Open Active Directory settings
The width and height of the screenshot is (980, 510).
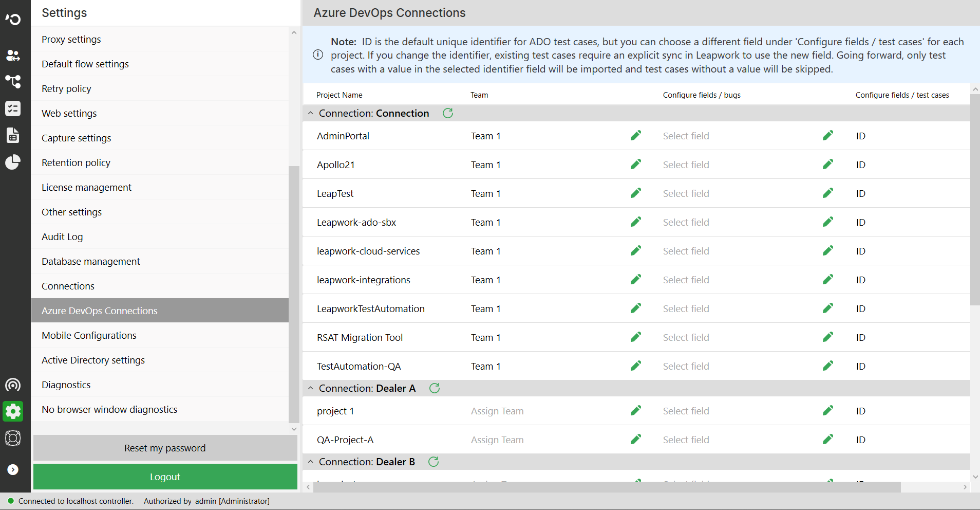point(160,360)
